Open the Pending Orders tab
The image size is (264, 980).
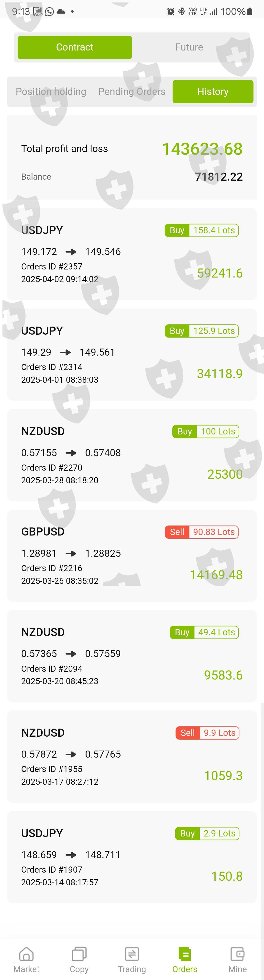coord(132,92)
